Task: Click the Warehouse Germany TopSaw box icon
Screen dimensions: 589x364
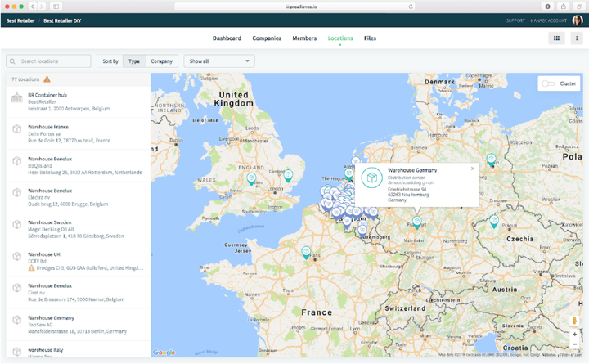Action: click(x=17, y=320)
